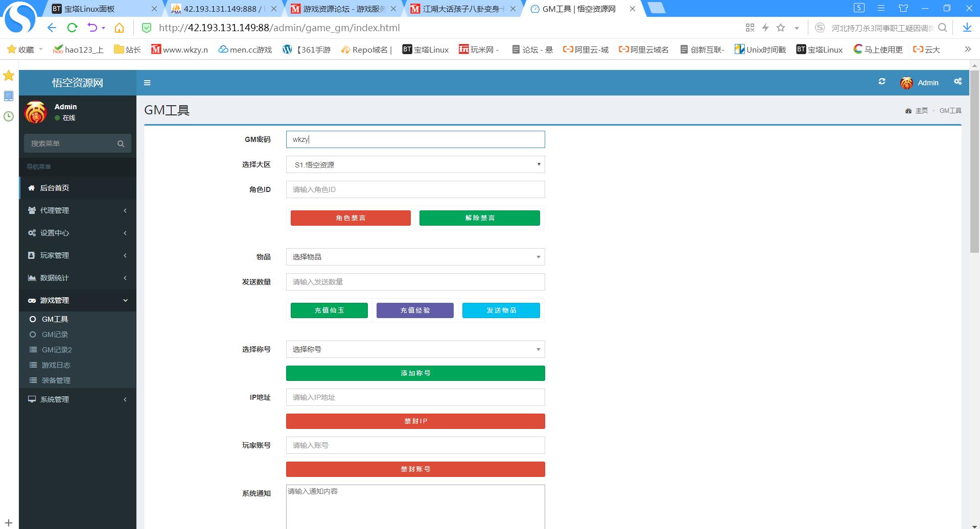Image resolution: width=980 pixels, height=529 pixels.
Task: Expand the 代理管理 sidebar menu
Action: [78, 210]
